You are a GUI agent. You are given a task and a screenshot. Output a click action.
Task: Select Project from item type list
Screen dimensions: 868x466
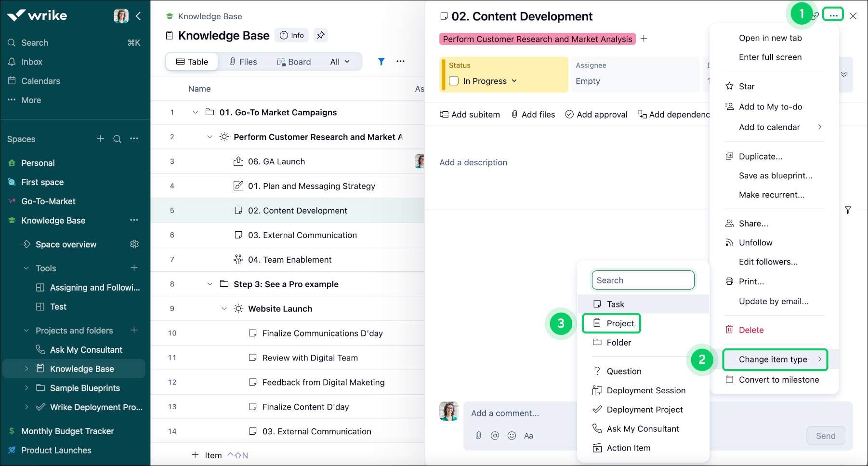click(620, 323)
